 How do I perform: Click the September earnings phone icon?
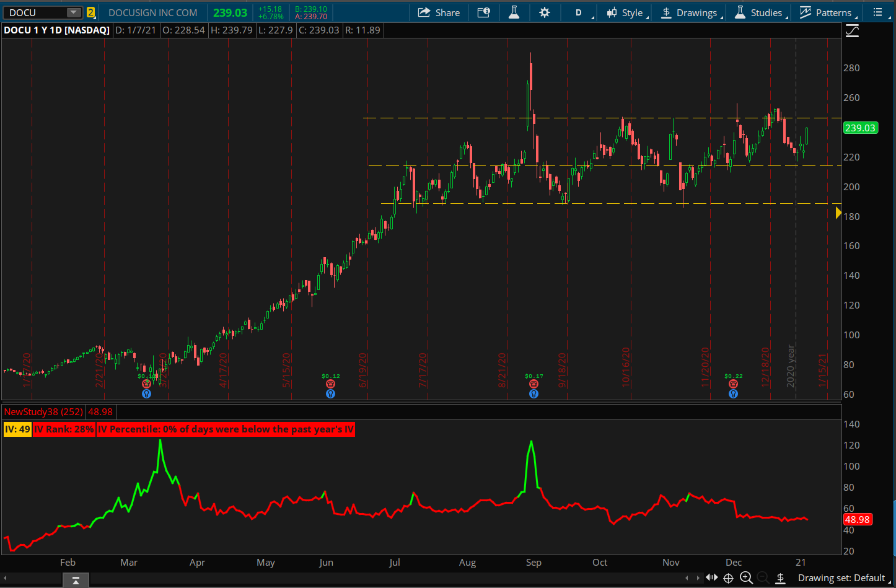click(534, 384)
